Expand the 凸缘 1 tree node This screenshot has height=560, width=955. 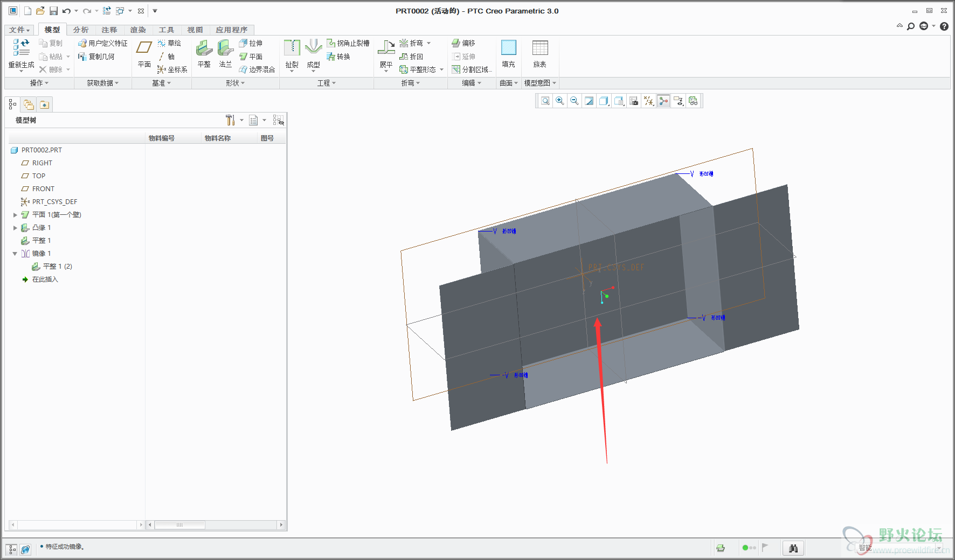[15, 228]
